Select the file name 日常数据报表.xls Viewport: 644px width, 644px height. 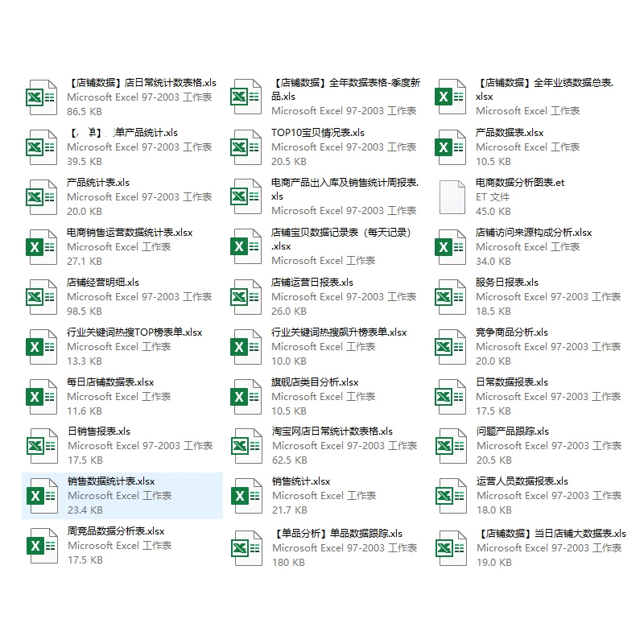pos(512,382)
